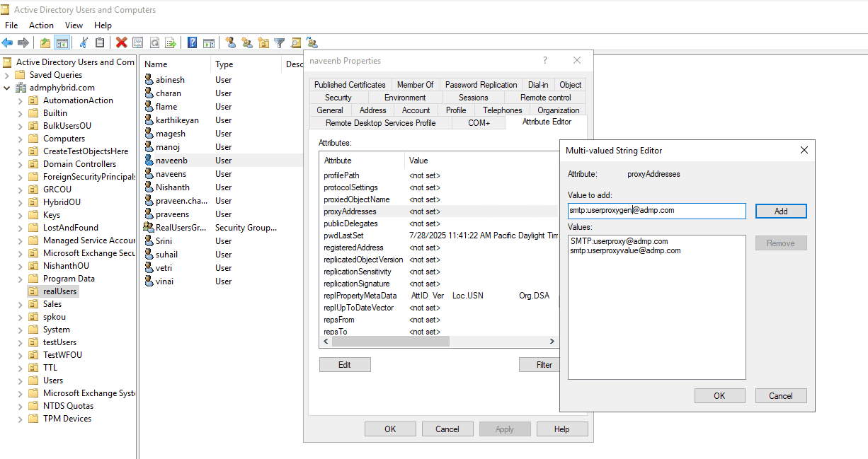The height and width of the screenshot is (459, 868).
Task: Open the Attribute Editor tab
Action: pyautogui.click(x=547, y=122)
